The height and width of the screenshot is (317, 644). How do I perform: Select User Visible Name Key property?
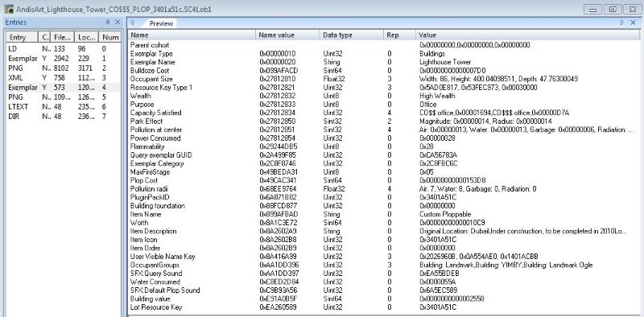(x=384, y=256)
